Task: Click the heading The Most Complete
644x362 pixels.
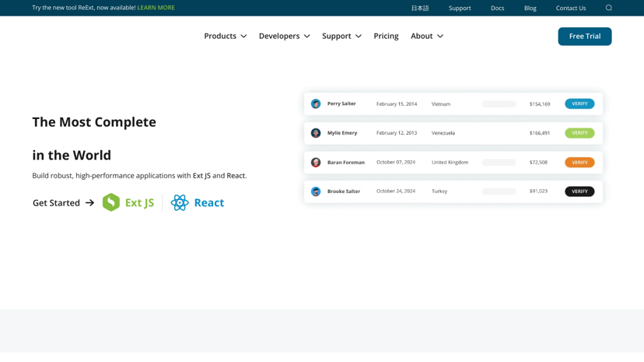Action: [94, 122]
